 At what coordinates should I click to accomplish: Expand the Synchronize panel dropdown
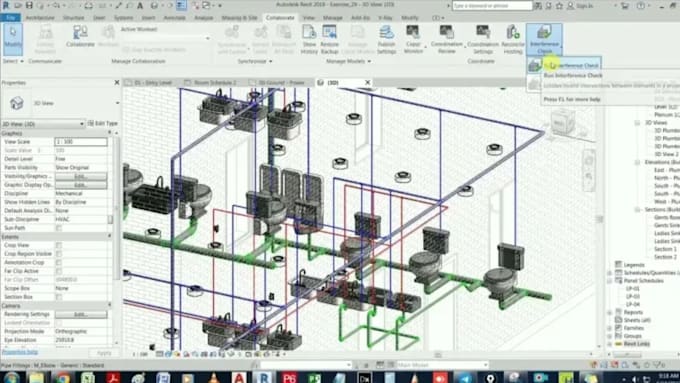[255, 61]
